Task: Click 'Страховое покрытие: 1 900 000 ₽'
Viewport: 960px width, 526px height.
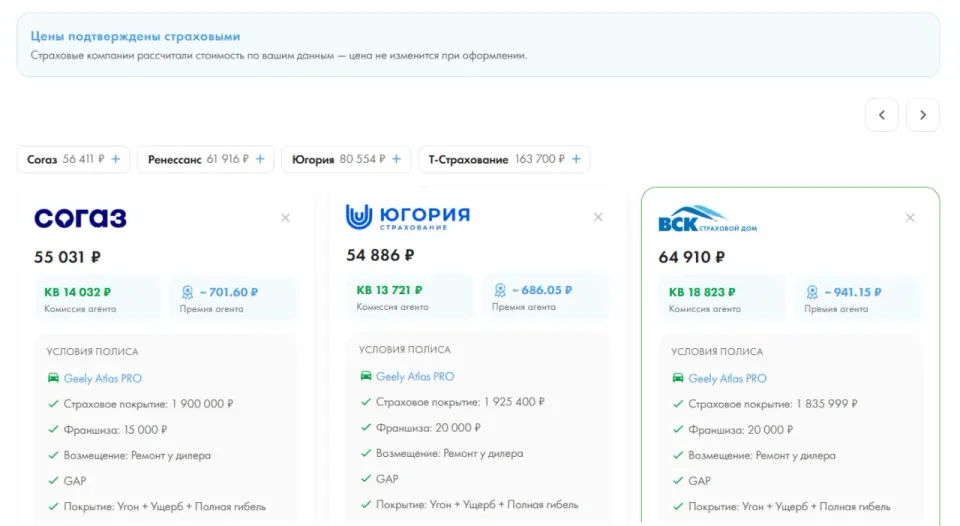Action: (x=148, y=404)
